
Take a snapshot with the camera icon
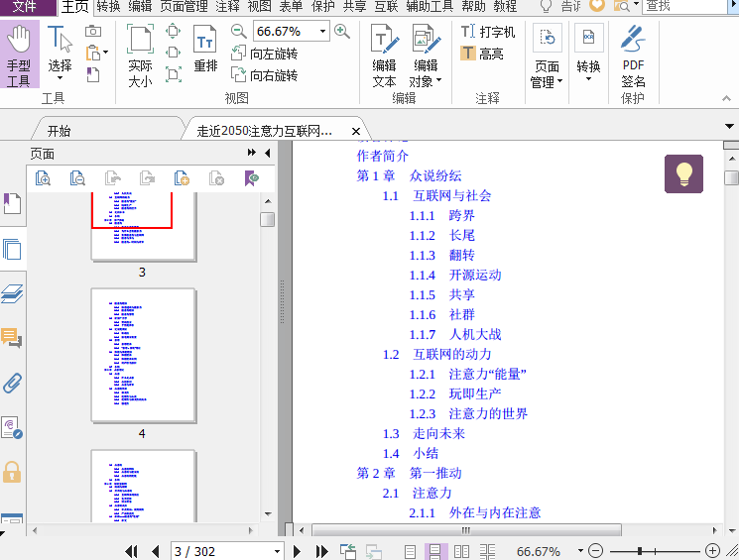point(93,31)
